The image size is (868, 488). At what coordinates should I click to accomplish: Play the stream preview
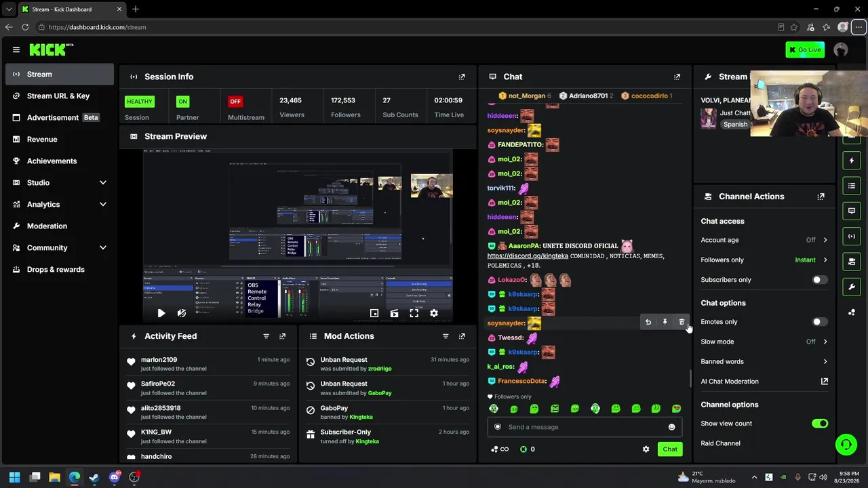161,313
